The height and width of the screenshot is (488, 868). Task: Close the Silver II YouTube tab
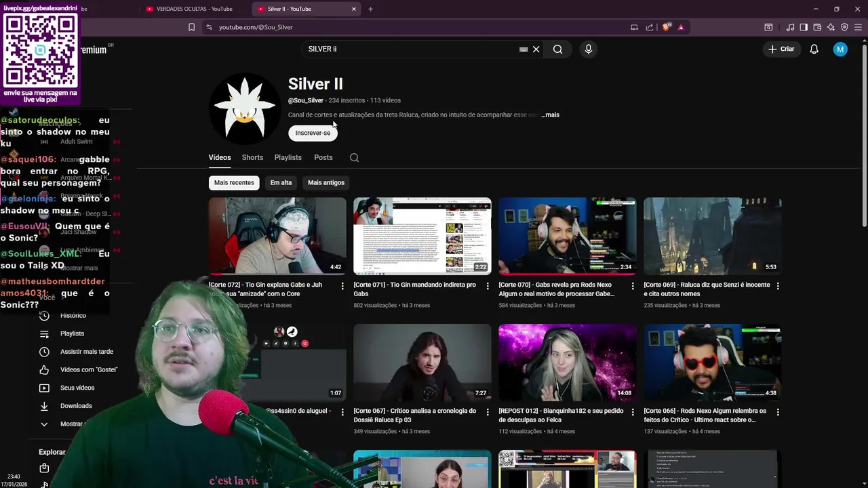point(353,9)
